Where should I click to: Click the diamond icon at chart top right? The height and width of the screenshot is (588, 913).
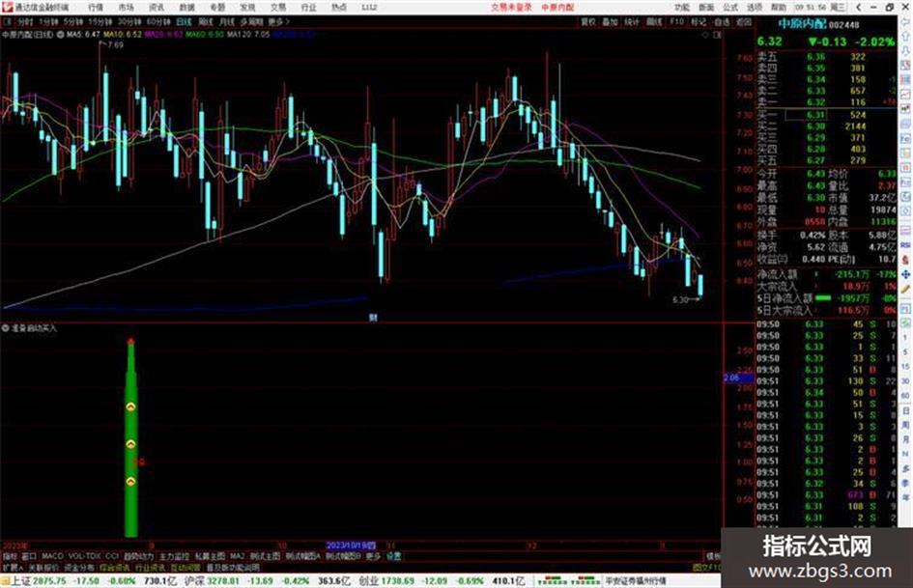(x=705, y=35)
